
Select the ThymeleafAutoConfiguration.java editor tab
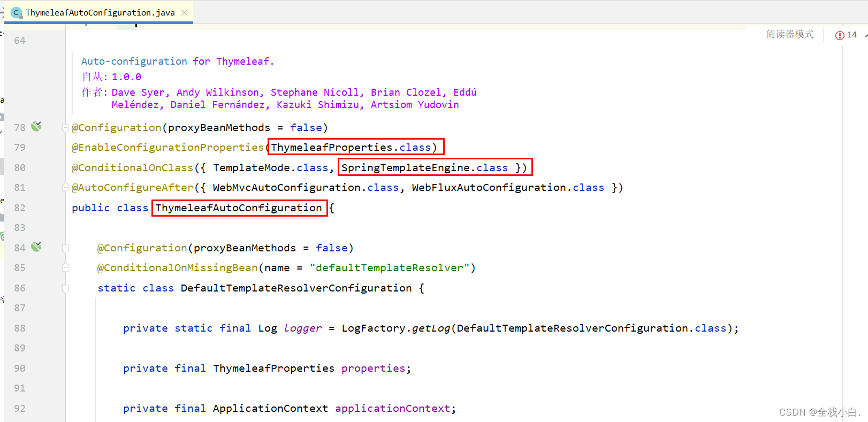(x=100, y=12)
